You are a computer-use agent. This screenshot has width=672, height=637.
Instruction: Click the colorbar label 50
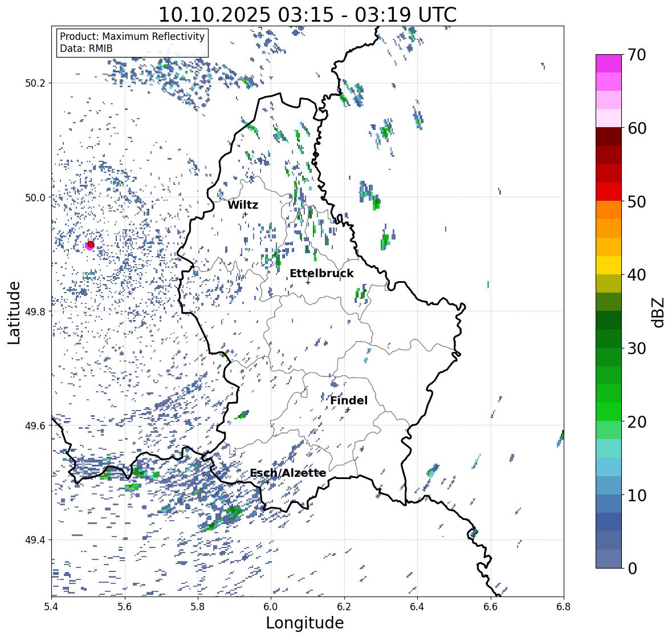(x=637, y=201)
